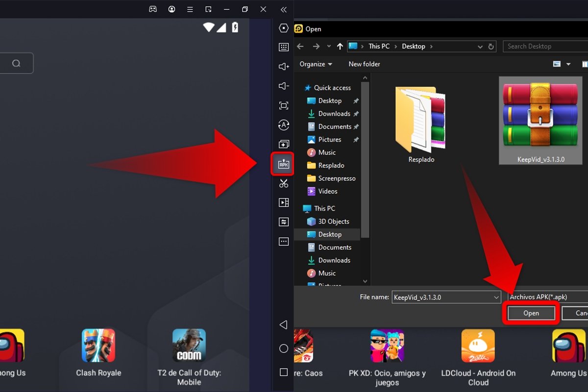
Task: Open recent locations dropdown arrow
Action: pos(329,47)
